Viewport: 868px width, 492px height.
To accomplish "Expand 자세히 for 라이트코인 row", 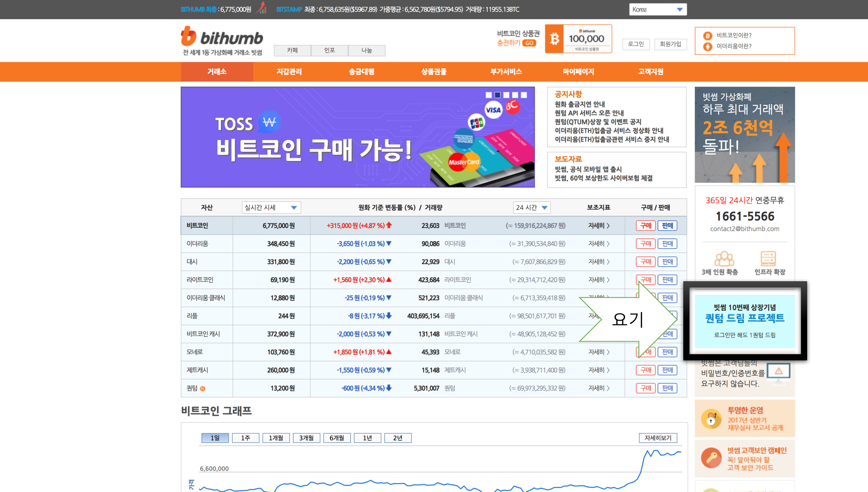I will tap(599, 280).
